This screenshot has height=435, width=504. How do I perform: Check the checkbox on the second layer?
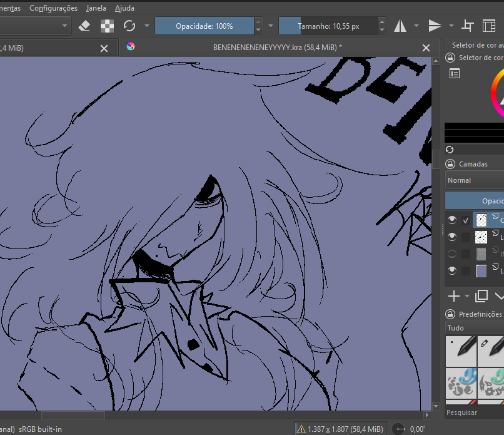tap(465, 237)
